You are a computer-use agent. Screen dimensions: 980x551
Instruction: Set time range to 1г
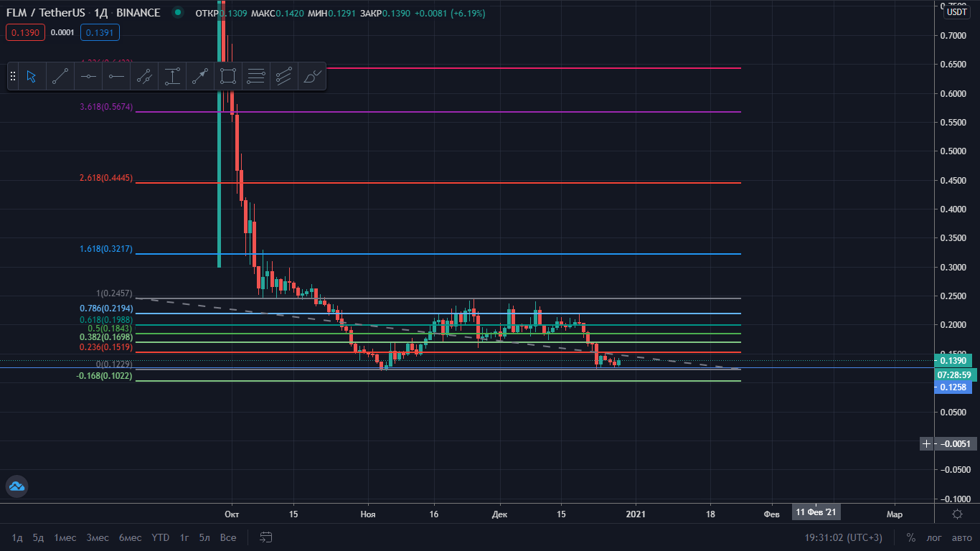coord(184,537)
